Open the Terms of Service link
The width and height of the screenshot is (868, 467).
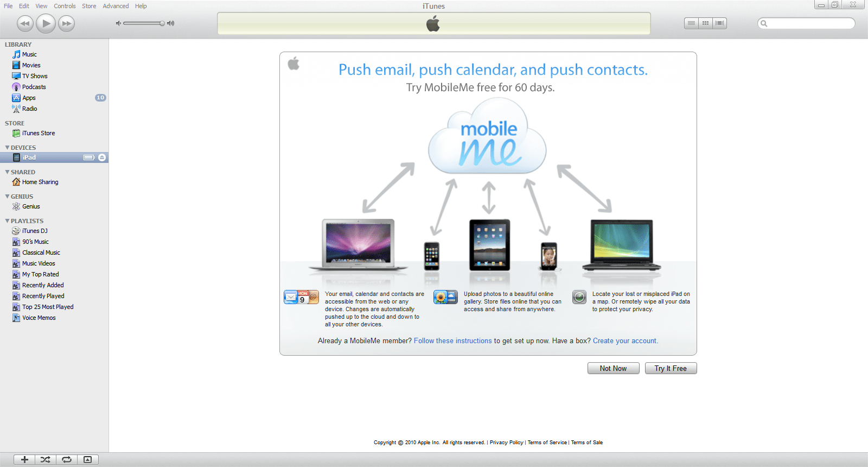pos(547,443)
